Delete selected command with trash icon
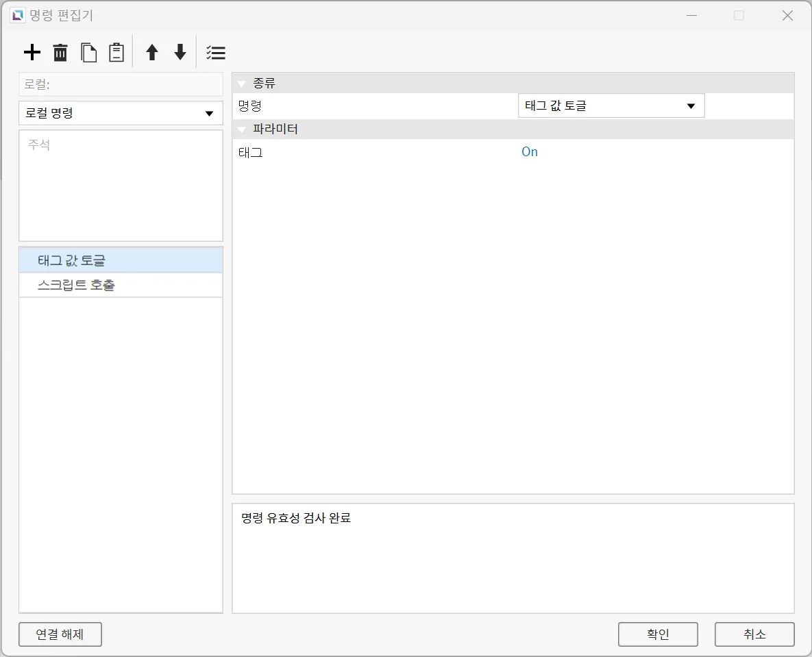812x657 pixels. click(x=61, y=53)
